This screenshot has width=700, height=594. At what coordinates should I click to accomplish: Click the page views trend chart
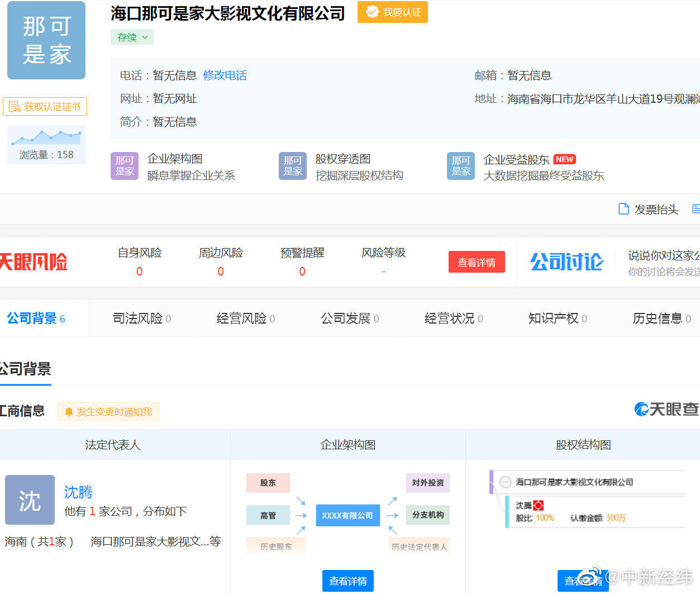46,137
